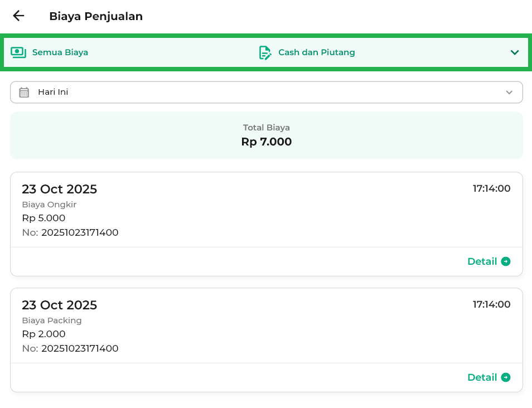Click the calendar icon in date filter

coord(24,93)
